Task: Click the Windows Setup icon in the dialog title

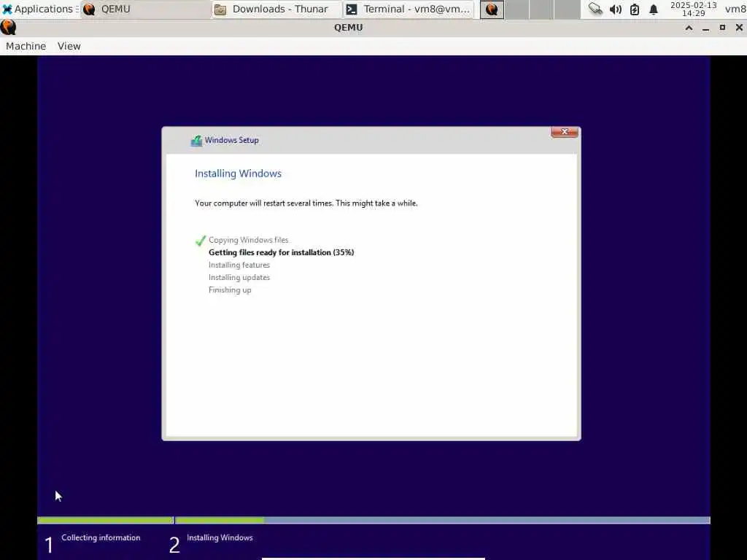Action: click(x=196, y=141)
